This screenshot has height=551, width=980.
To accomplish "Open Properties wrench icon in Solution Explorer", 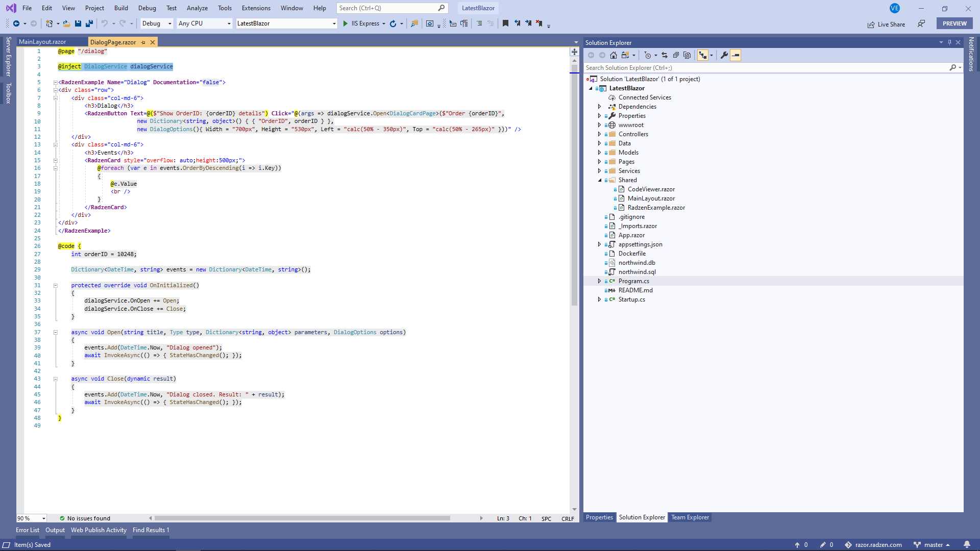I will tap(724, 55).
